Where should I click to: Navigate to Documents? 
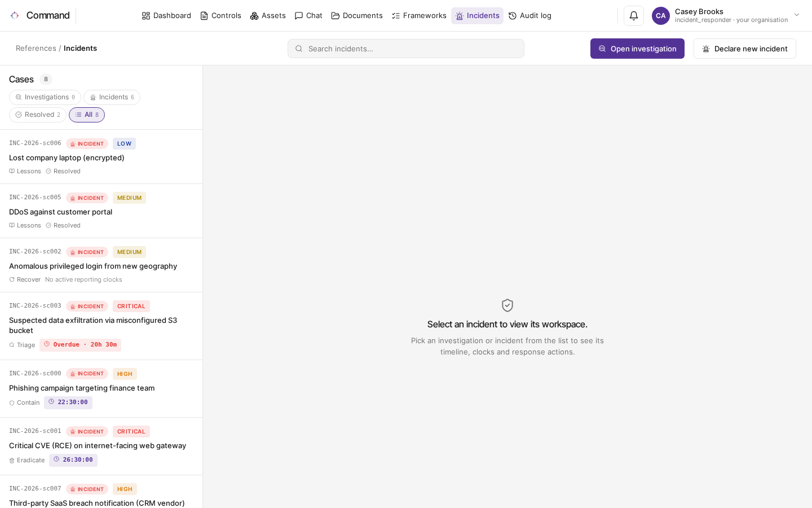(357, 16)
